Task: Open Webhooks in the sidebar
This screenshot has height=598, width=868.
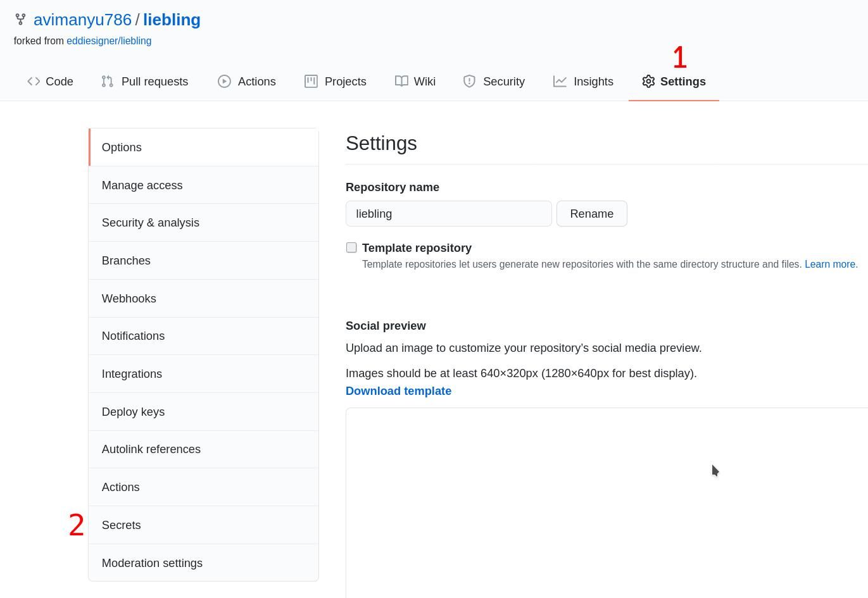Action: tap(203, 299)
